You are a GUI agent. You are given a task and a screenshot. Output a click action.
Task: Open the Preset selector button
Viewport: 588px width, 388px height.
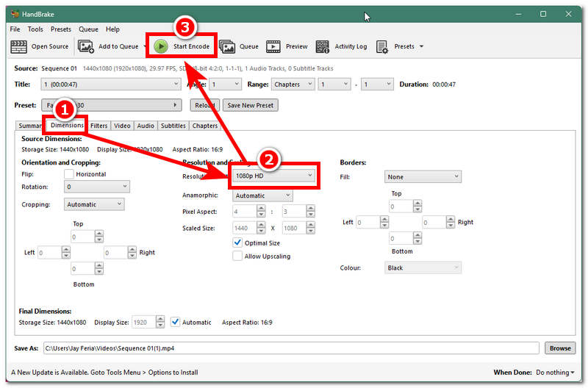pyautogui.click(x=112, y=105)
